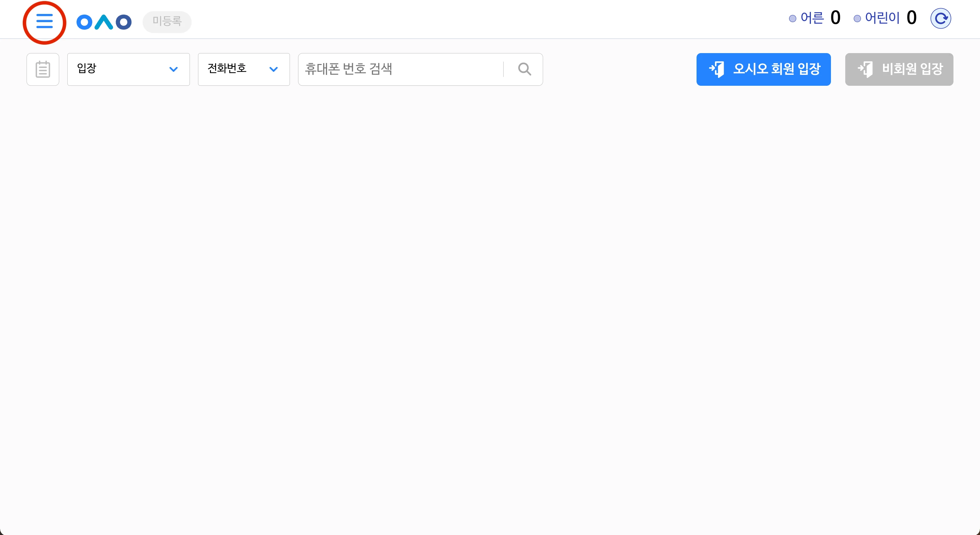Refresh the visitor counts
This screenshot has height=535, width=980.
(x=941, y=18)
